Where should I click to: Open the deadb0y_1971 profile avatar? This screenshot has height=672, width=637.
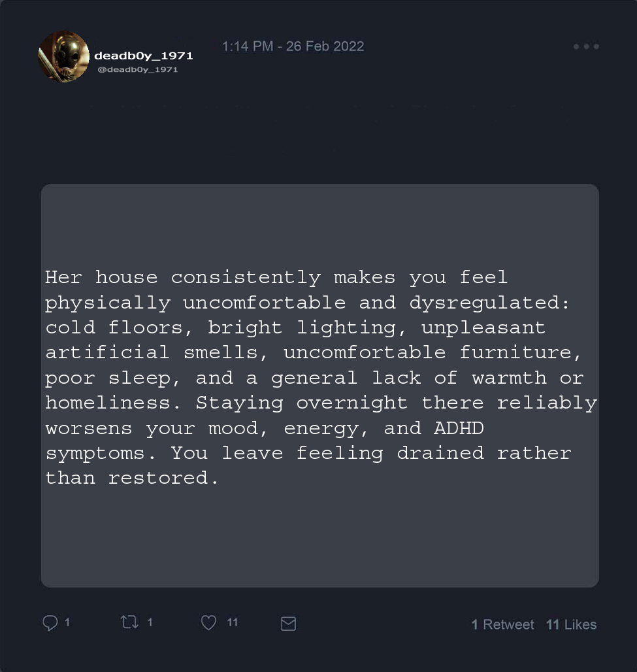(63, 57)
